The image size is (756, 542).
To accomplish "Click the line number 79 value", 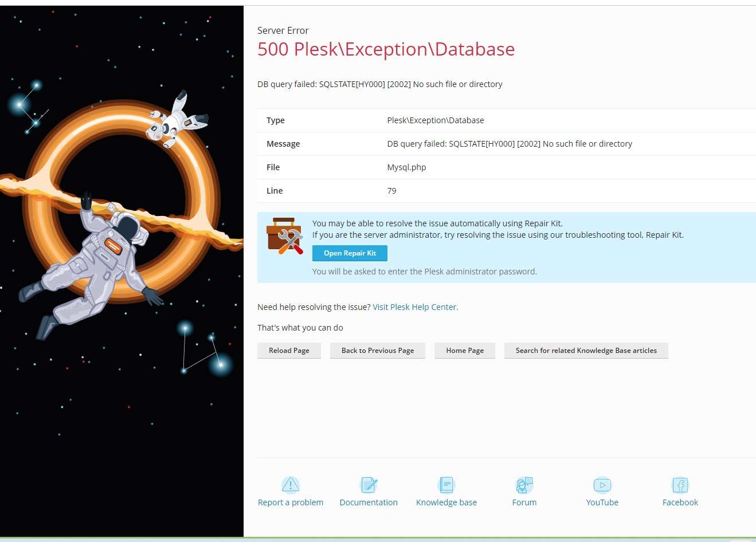I will [392, 191].
